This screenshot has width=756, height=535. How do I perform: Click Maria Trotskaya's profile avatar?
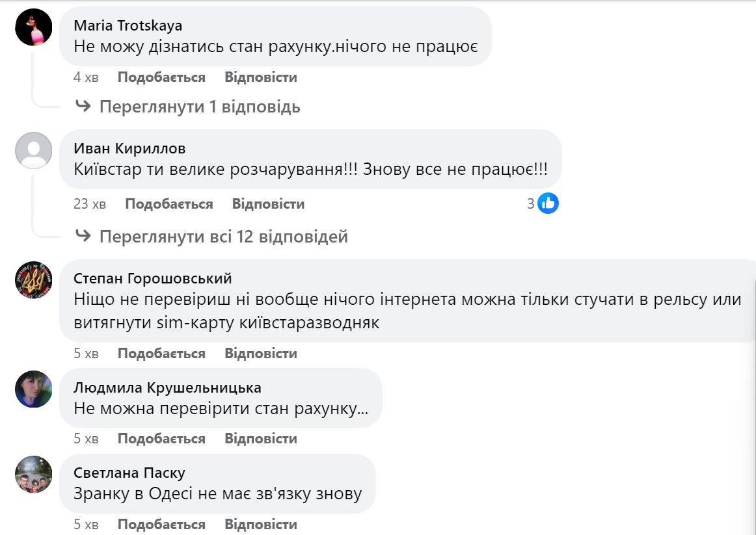(x=33, y=27)
